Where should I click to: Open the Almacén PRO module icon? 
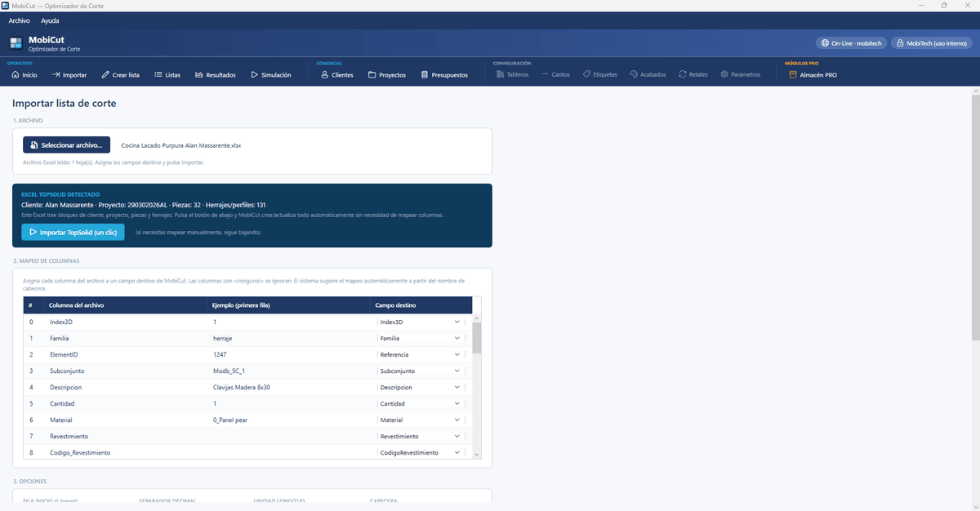[x=793, y=75]
